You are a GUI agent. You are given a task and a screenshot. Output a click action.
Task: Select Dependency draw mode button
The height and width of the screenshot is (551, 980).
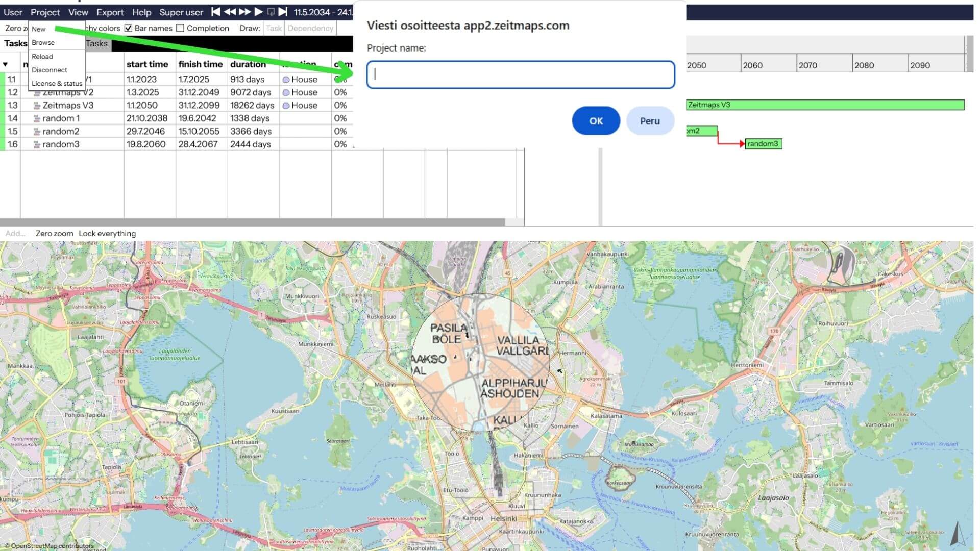pyautogui.click(x=310, y=28)
